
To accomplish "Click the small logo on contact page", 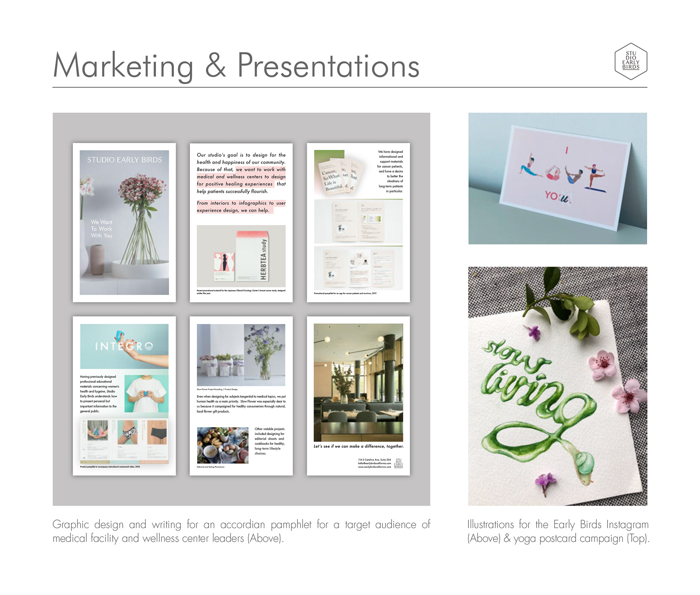I will point(398,463).
